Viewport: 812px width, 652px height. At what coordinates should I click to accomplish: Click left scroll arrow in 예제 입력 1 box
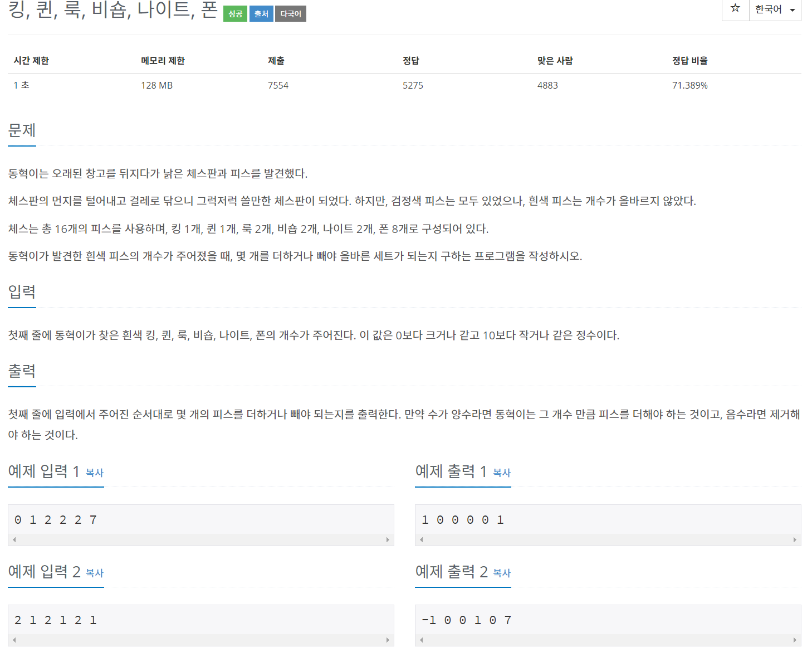pos(14,539)
